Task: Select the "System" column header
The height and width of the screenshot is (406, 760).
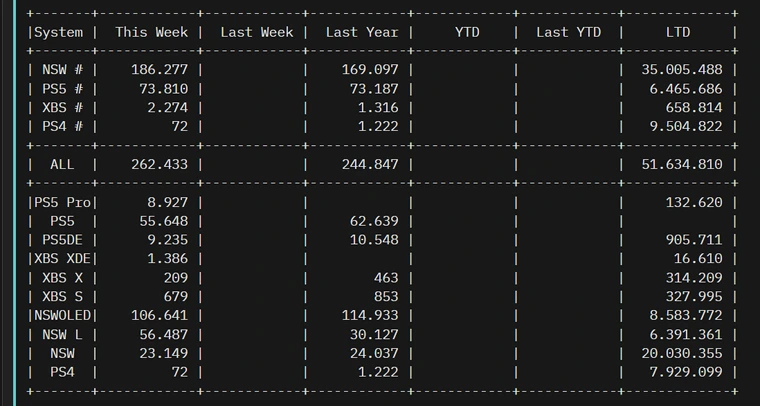Action: 58,32
